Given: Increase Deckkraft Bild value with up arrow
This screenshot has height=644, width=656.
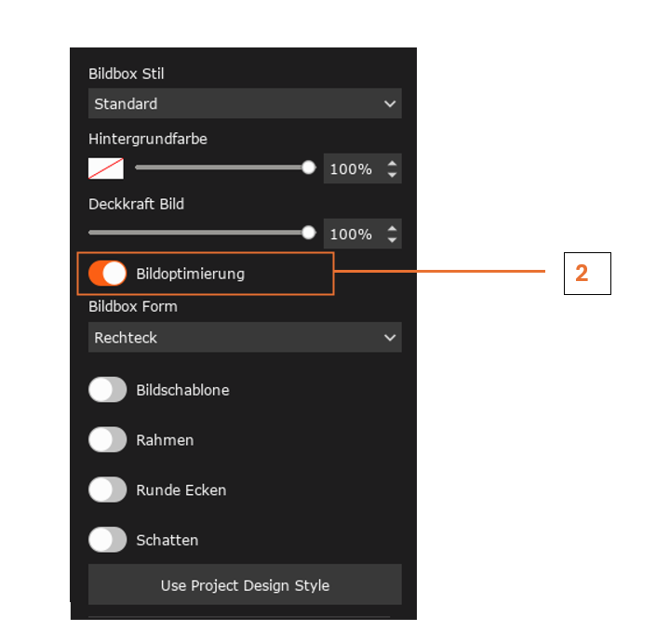Looking at the screenshot, I should [x=392, y=229].
